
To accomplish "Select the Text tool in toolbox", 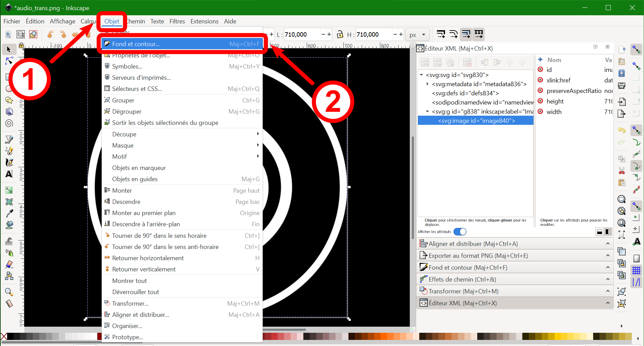I will (9, 174).
